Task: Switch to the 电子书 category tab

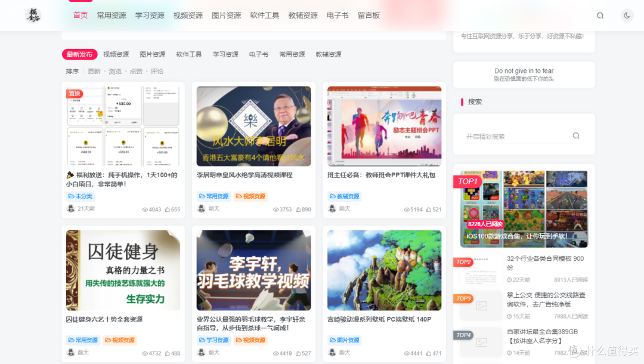Action: coord(259,54)
